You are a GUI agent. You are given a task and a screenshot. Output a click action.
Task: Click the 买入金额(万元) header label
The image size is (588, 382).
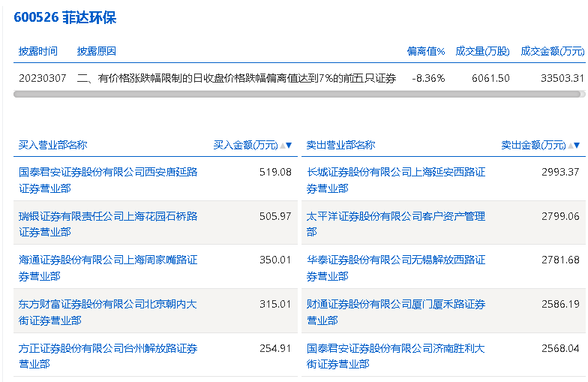point(246,146)
